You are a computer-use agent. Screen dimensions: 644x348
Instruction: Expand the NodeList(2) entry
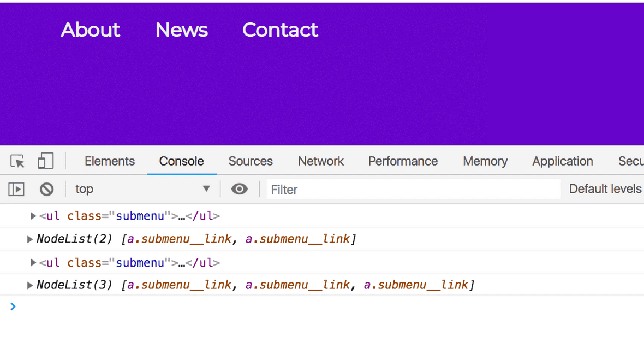point(29,239)
